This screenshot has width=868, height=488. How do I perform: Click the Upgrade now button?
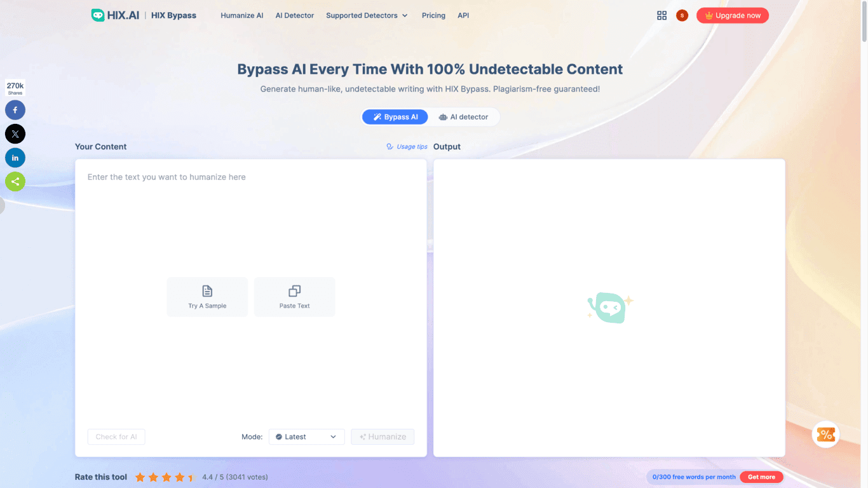coord(733,15)
